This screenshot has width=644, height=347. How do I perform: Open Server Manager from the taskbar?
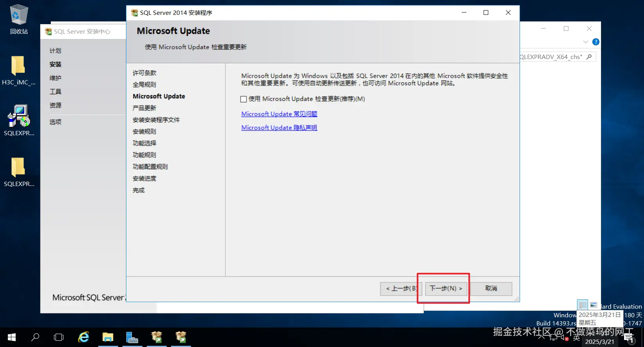click(x=132, y=337)
